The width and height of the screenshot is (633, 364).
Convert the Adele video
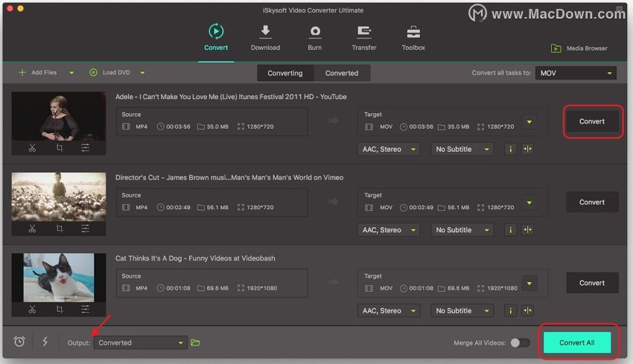click(592, 121)
